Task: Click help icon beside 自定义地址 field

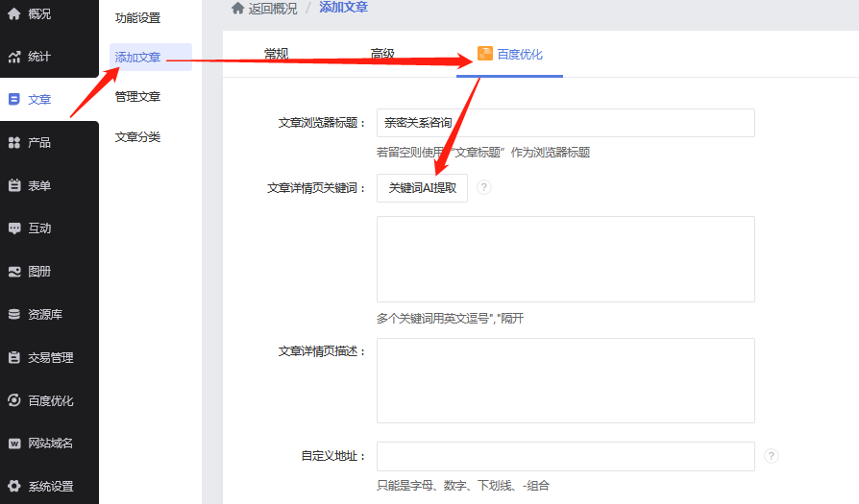Action: pyautogui.click(x=772, y=456)
